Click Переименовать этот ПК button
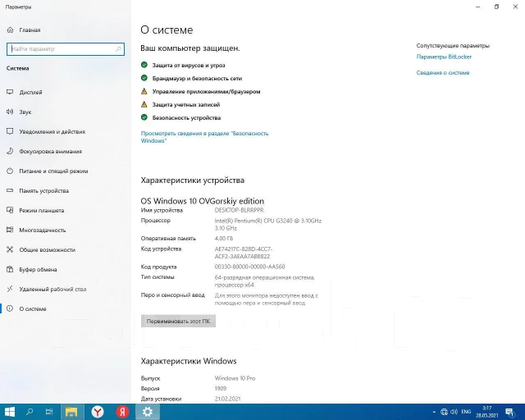 (178, 322)
